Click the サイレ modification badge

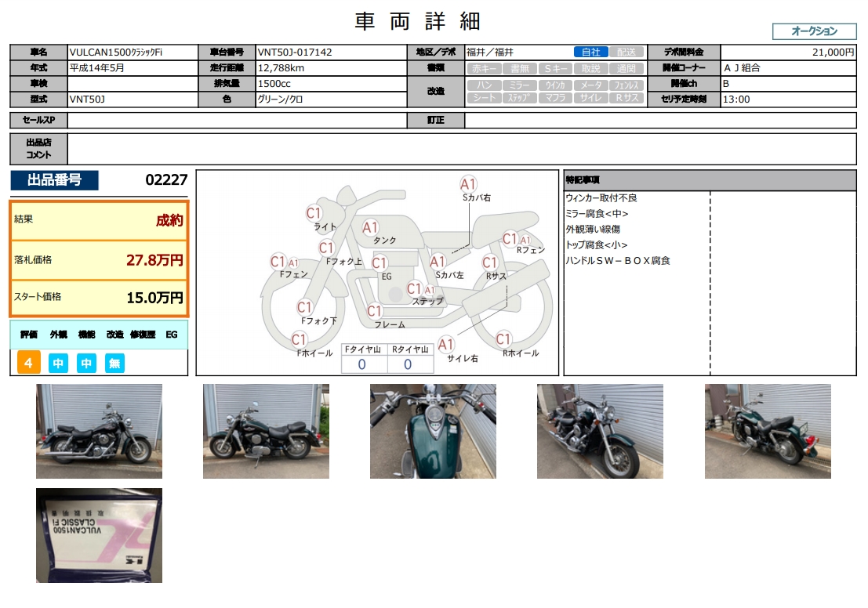591,97
